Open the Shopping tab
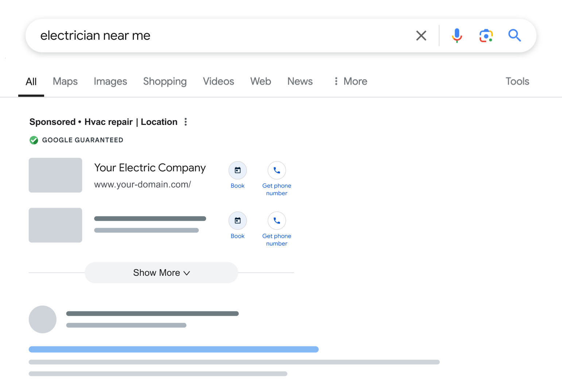 point(165,81)
